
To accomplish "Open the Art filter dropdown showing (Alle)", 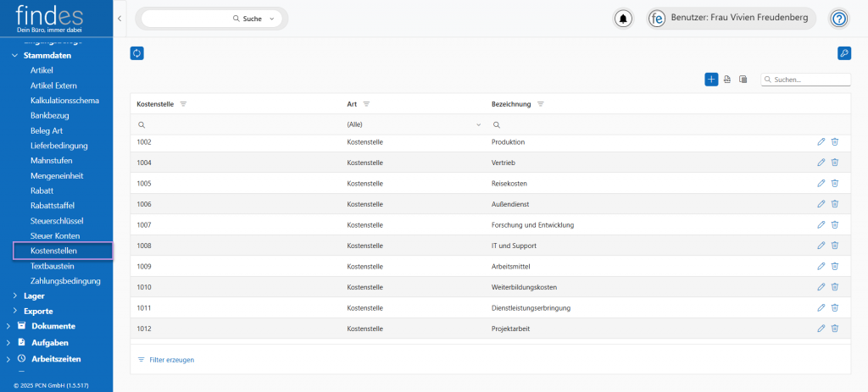I will 414,124.
